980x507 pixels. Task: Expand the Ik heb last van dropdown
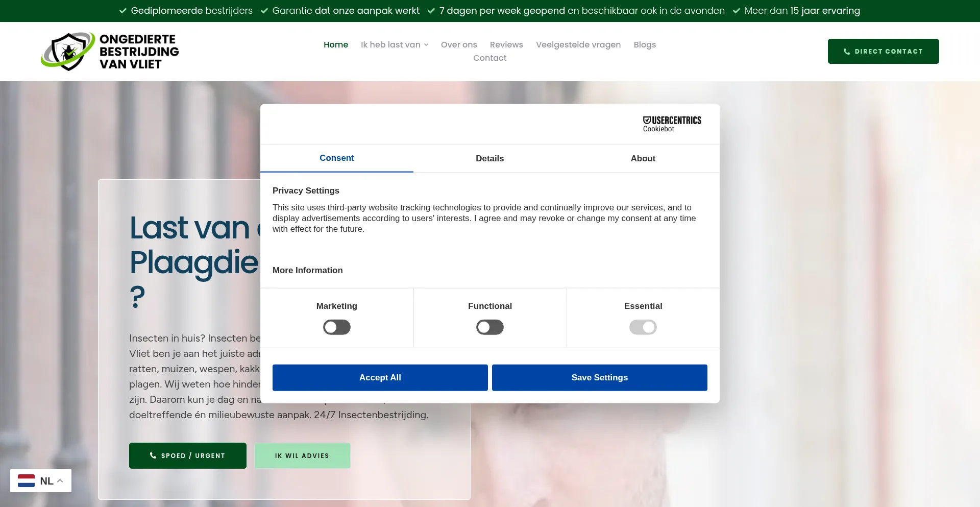[394, 44]
